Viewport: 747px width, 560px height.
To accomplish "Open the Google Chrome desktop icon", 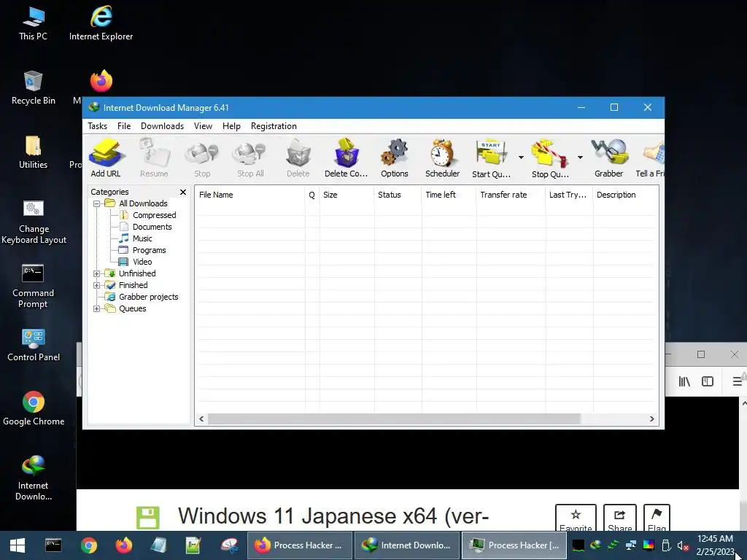I will click(x=34, y=408).
